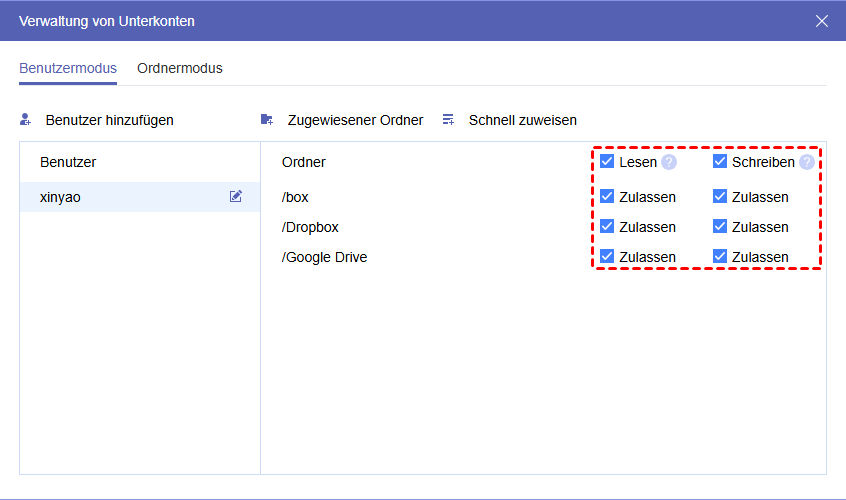Click help icon next to Schreiben
This screenshot has height=500, width=846.
(807, 162)
